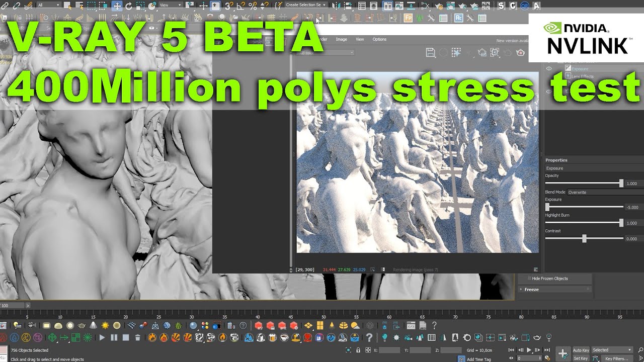
Task: Click the Opacity slider handle
Action: tap(621, 184)
